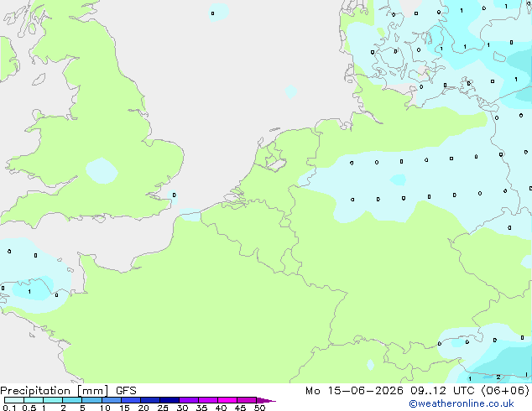Click the '2' precipitation value on the map
532x411 pixels.
pos(498,377)
